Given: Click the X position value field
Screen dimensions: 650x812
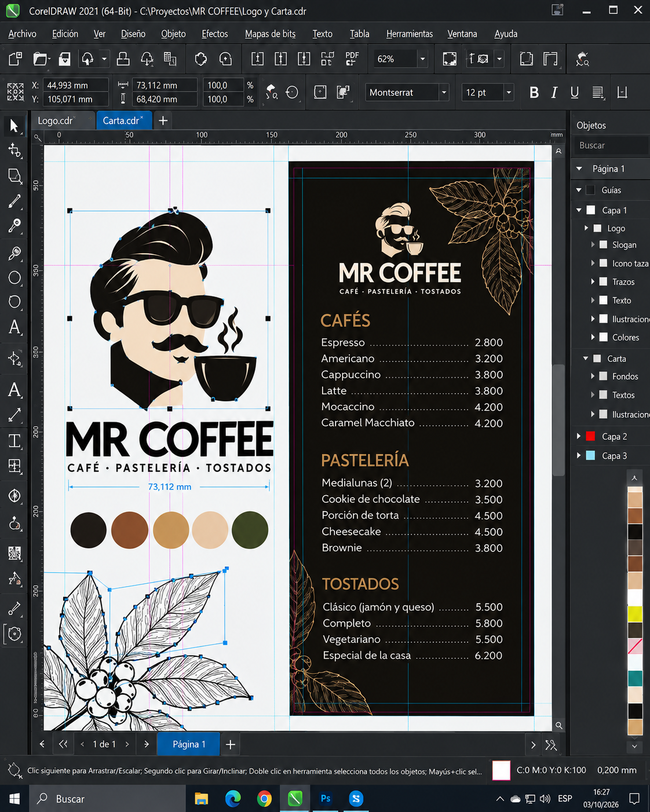Looking at the screenshot, I should coord(76,85).
